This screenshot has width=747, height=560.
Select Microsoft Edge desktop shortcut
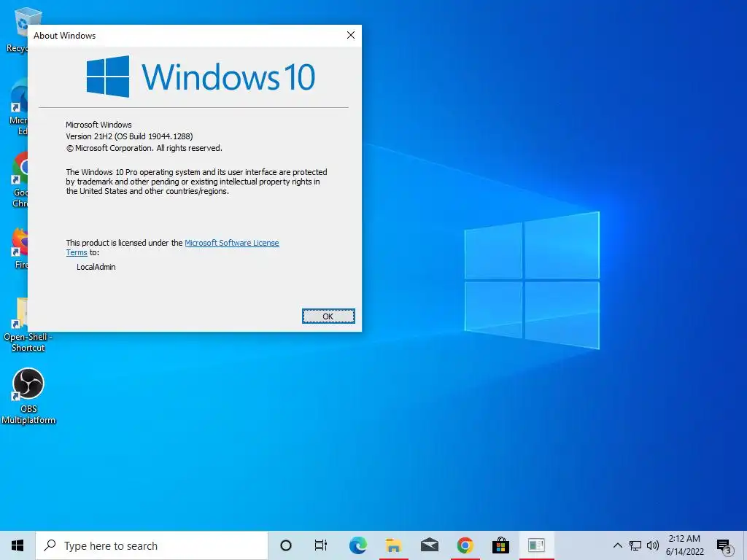click(x=19, y=106)
